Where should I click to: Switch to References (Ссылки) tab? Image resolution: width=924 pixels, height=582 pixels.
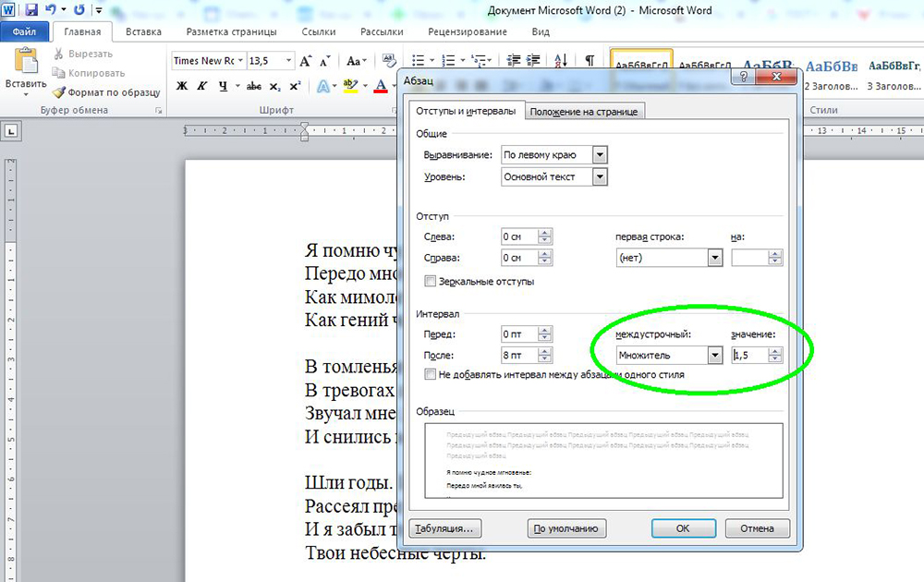[318, 31]
